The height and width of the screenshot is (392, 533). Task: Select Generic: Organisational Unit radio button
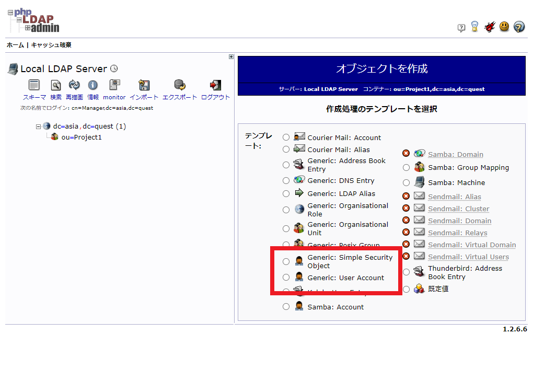pyautogui.click(x=286, y=229)
